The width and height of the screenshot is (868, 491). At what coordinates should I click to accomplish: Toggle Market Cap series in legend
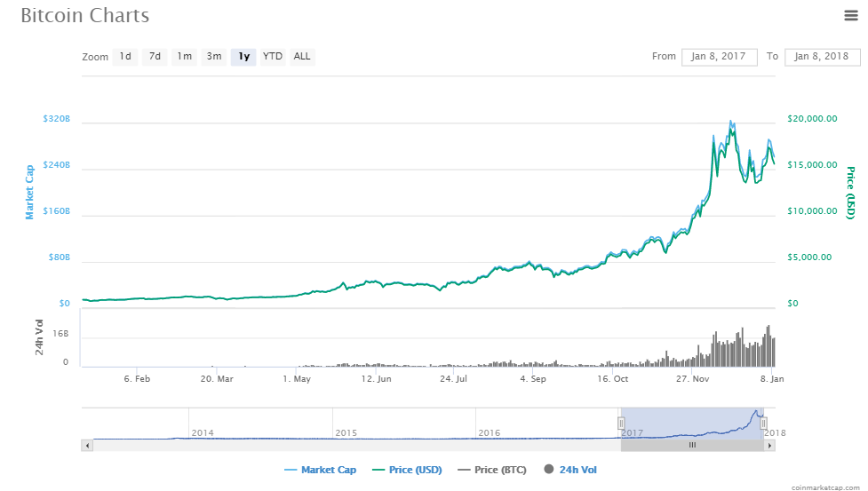(320, 470)
